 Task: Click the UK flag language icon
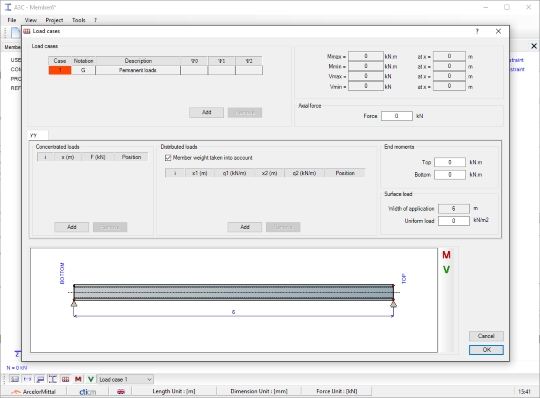coord(121,391)
